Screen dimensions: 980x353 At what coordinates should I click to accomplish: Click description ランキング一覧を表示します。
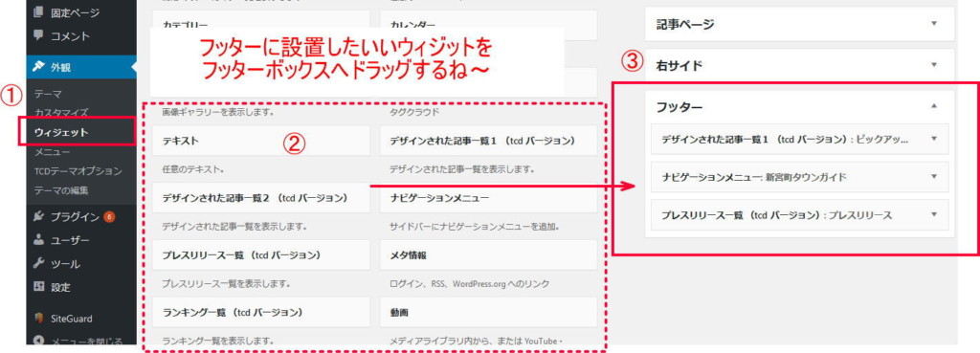coord(218,342)
